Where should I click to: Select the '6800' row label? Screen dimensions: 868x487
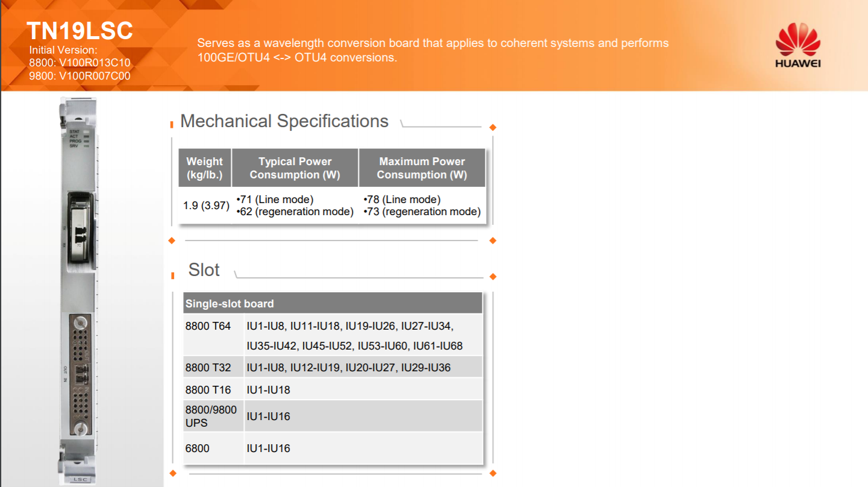tap(198, 448)
